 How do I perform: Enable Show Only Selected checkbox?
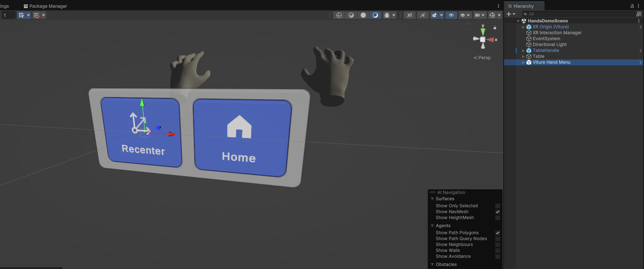[x=497, y=206]
